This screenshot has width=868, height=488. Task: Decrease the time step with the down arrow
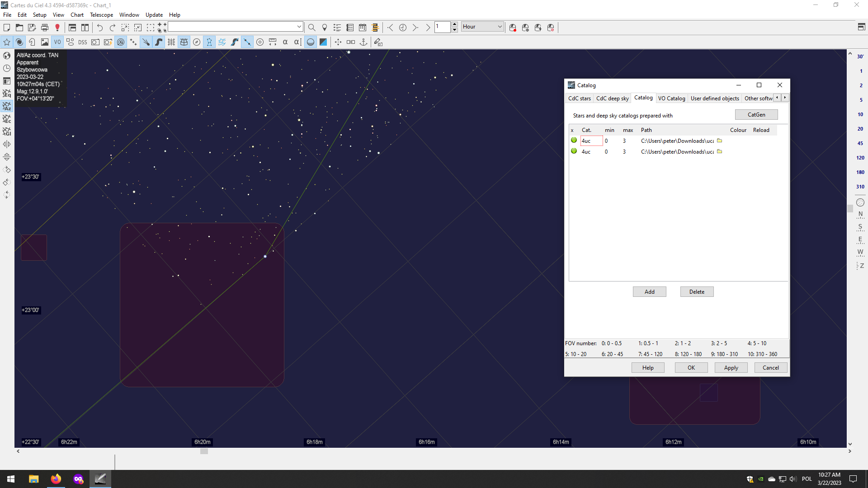tap(454, 30)
